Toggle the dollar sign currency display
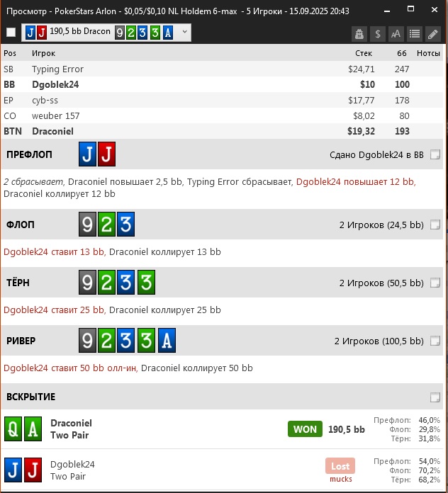Screen dimensions: 448x493 pos(379,33)
